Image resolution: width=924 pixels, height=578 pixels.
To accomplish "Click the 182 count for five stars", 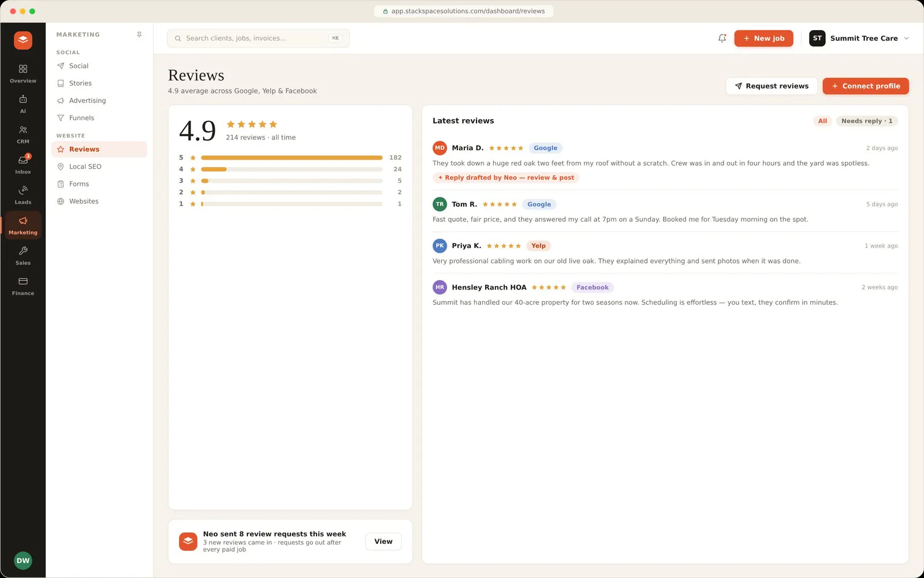I will [x=395, y=158].
